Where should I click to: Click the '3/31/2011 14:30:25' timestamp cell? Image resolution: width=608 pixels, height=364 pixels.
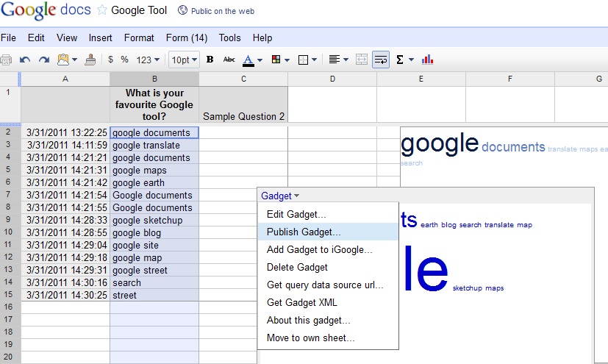click(65, 295)
